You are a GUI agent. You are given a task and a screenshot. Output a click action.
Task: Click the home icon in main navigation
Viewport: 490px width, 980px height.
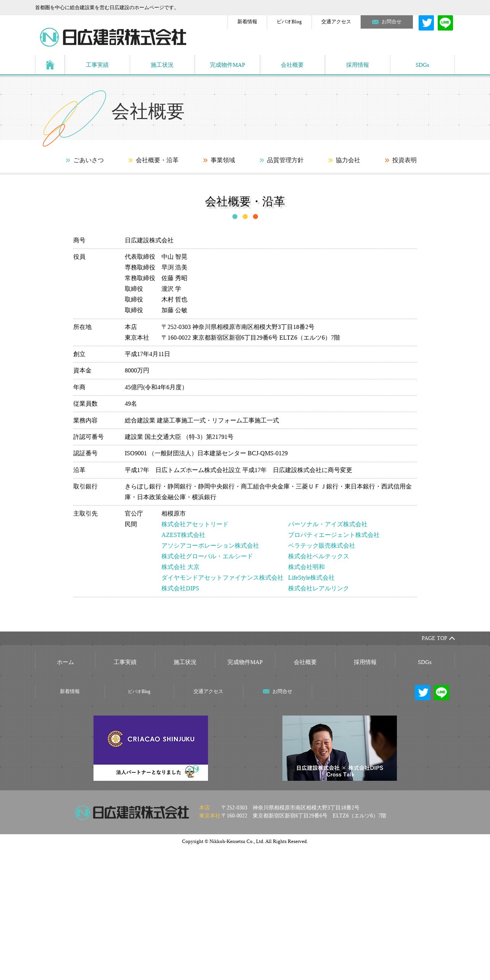point(50,65)
